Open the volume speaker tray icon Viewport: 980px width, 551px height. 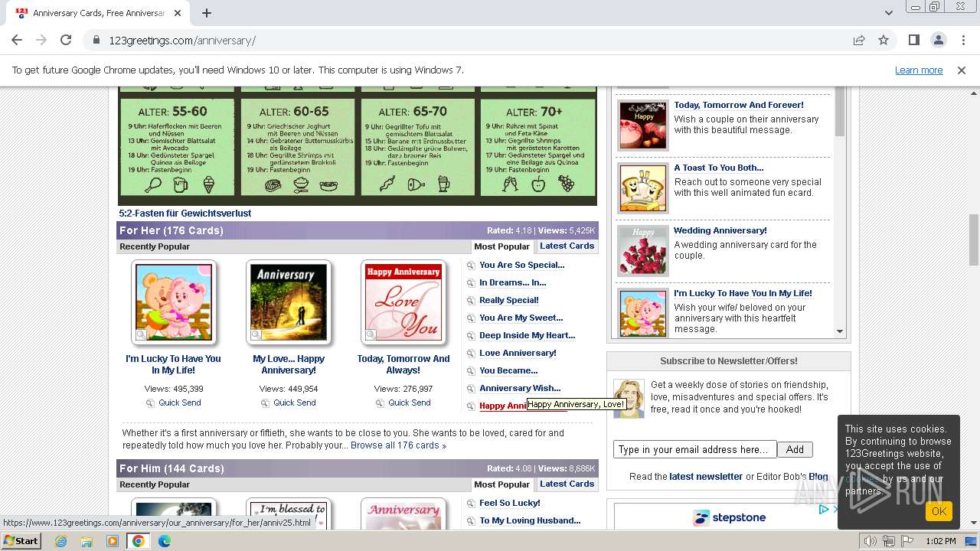(871, 541)
